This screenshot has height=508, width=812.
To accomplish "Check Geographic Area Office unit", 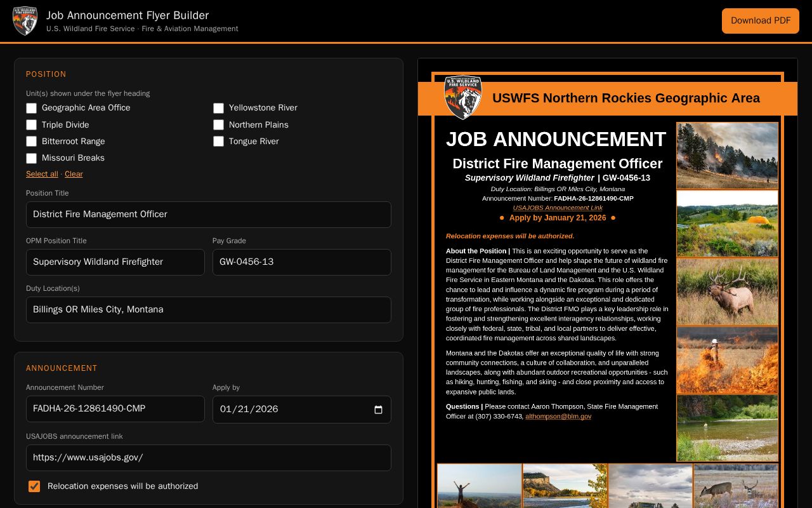I will (x=31, y=108).
